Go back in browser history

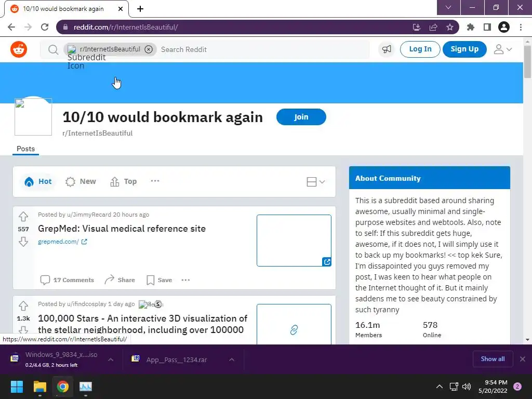click(11, 27)
